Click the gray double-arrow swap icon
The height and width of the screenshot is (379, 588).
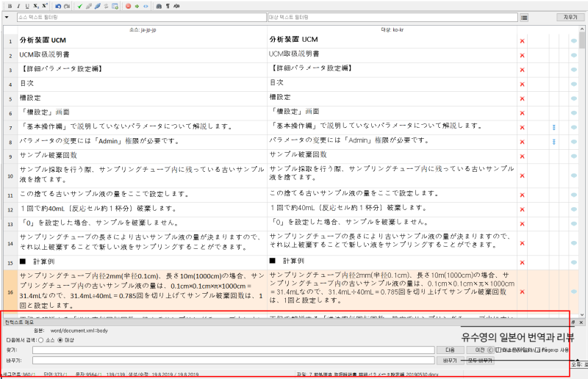point(106,6)
